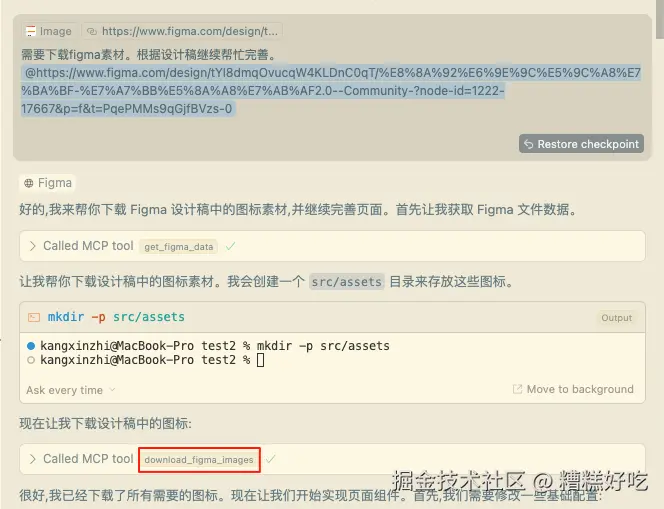The height and width of the screenshot is (509, 664).
Task: Click the green checkmark after get_figma_data
Action: click(230, 246)
